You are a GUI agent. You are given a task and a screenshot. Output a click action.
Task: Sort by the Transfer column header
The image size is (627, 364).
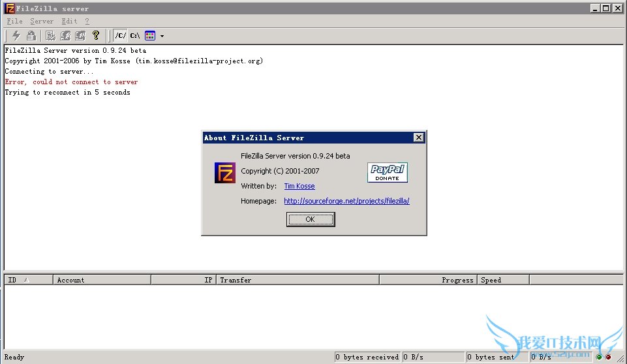(x=298, y=280)
